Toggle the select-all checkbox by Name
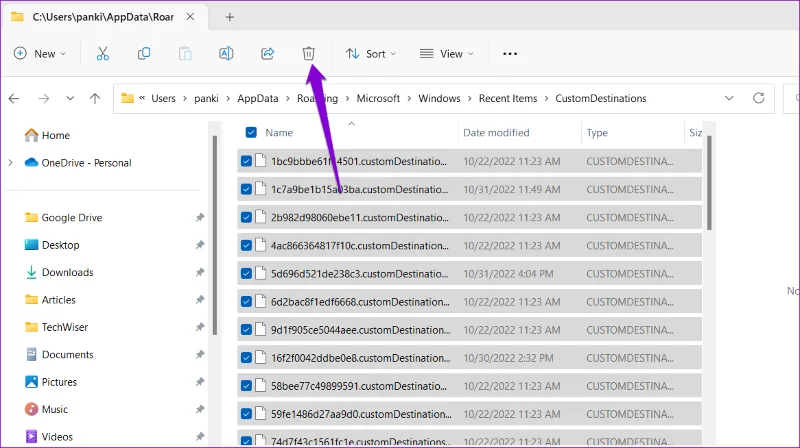800x448 pixels. [251, 133]
